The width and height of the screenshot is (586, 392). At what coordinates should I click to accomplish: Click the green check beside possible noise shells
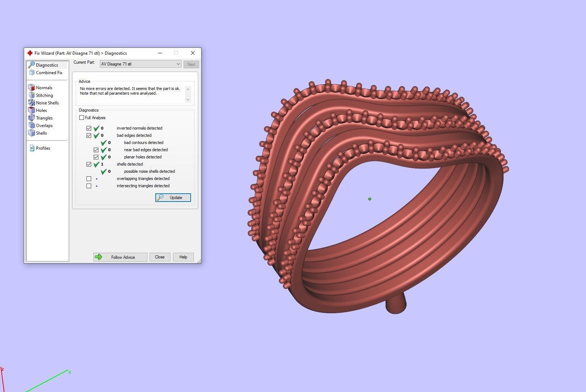(103, 171)
